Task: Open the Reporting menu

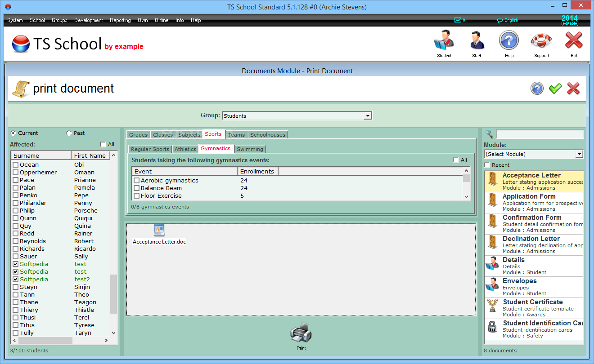Action: pos(120,20)
